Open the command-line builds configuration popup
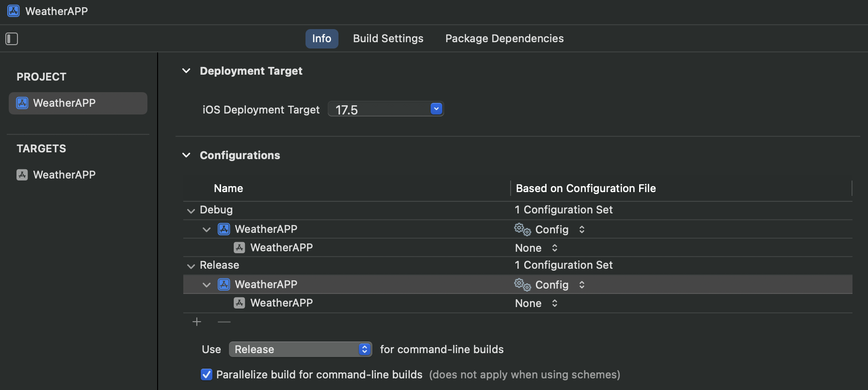The width and height of the screenshot is (868, 390). pos(364,349)
